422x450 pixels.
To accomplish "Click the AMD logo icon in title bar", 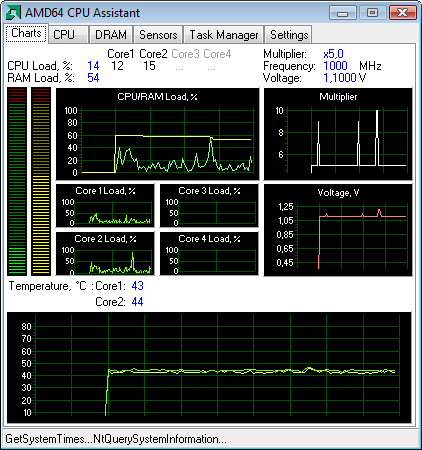I will click(x=13, y=13).
